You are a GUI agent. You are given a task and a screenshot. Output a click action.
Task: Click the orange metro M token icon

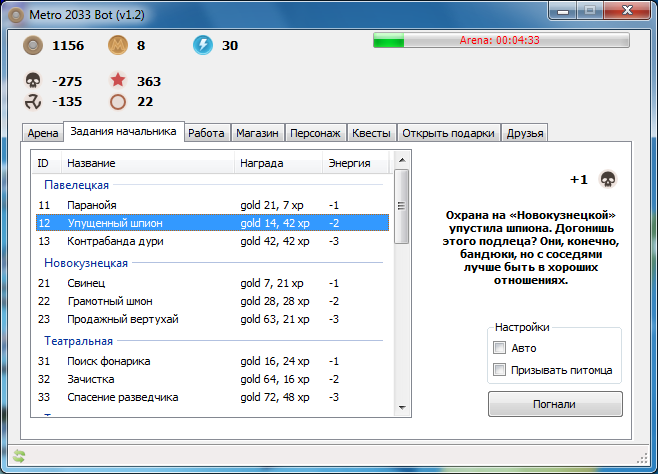click(x=118, y=45)
